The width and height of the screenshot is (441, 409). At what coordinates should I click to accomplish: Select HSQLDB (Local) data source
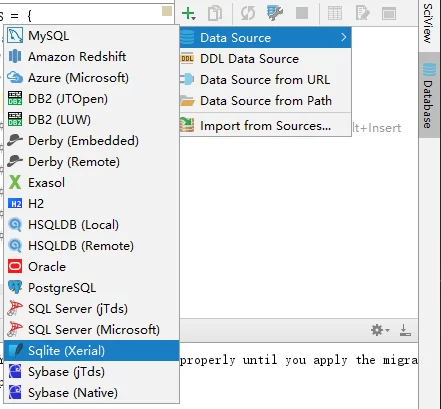(92, 225)
